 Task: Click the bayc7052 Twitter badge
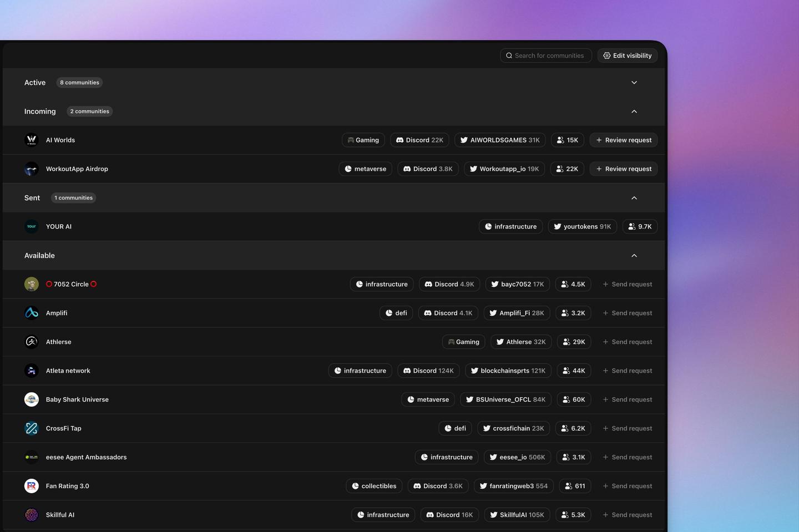coord(518,284)
